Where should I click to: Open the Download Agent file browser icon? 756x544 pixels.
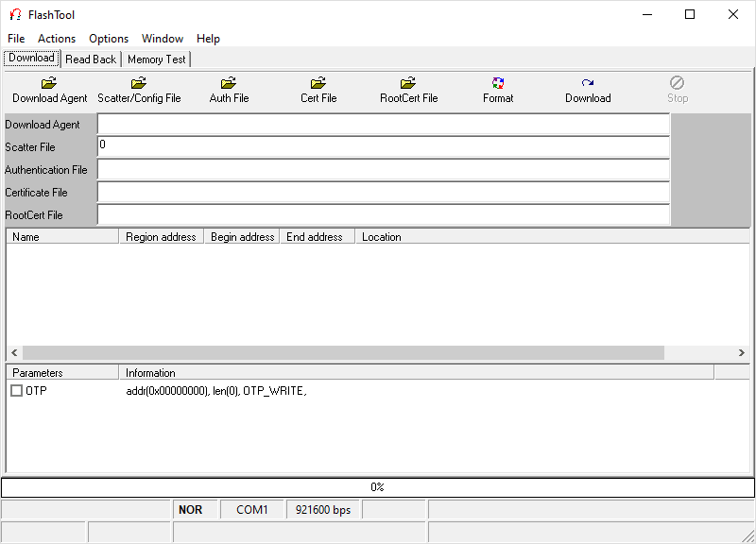(49, 83)
